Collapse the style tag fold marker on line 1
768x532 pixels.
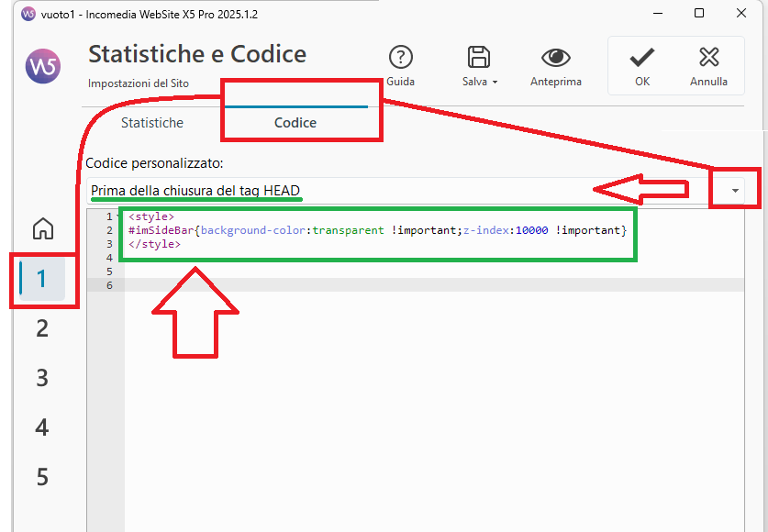pos(119,216)
